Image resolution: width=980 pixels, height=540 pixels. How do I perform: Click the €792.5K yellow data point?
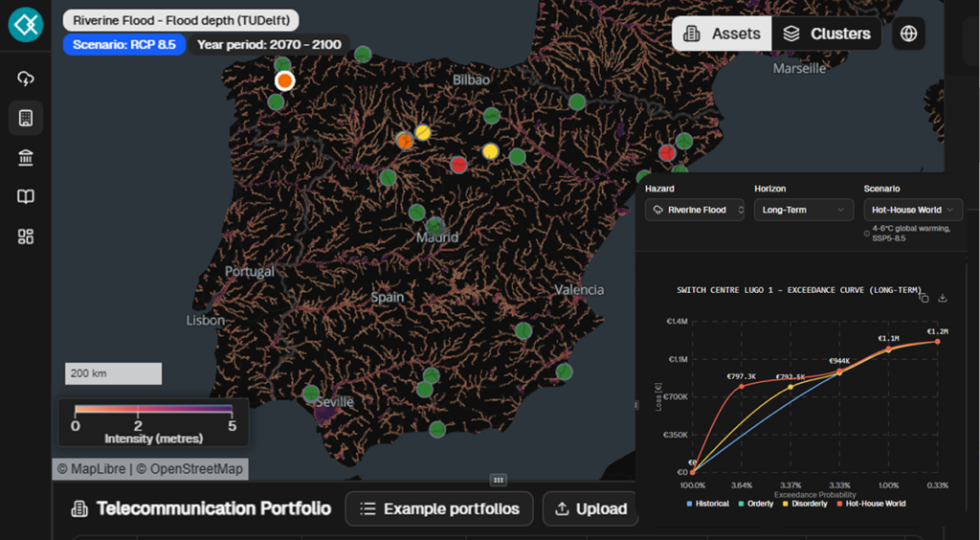[x=791, y=387]
